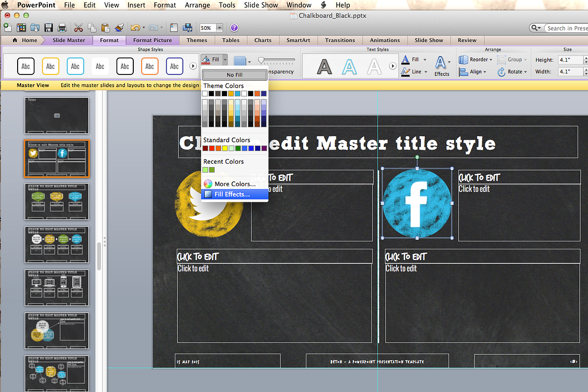Click the Text Fill letter A icon

[x=406, y=60]
